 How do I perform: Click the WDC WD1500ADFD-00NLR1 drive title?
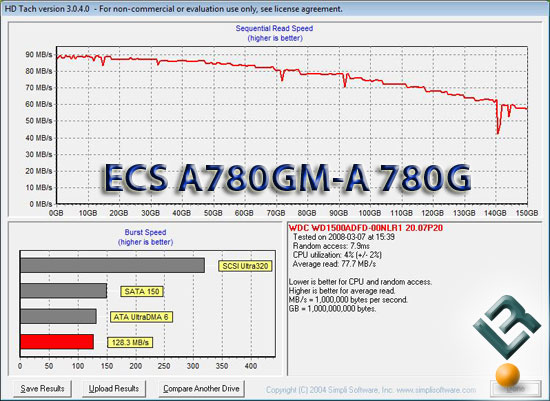coord(366,228)
